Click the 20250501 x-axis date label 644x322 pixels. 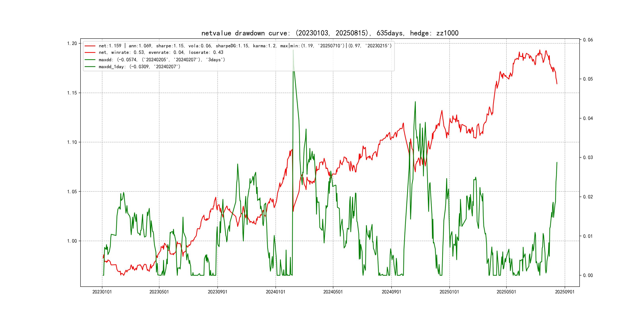tap(506, 292)
